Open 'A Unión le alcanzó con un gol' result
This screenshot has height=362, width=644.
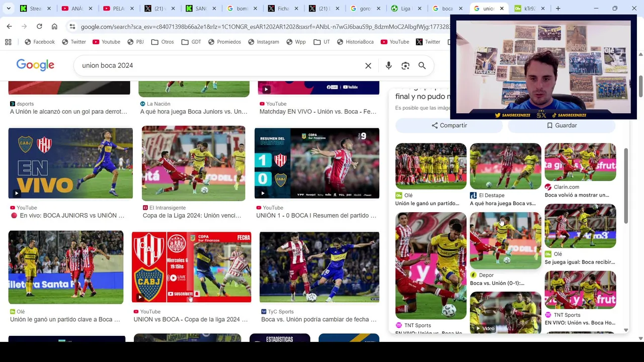click(x=68, y=112)
